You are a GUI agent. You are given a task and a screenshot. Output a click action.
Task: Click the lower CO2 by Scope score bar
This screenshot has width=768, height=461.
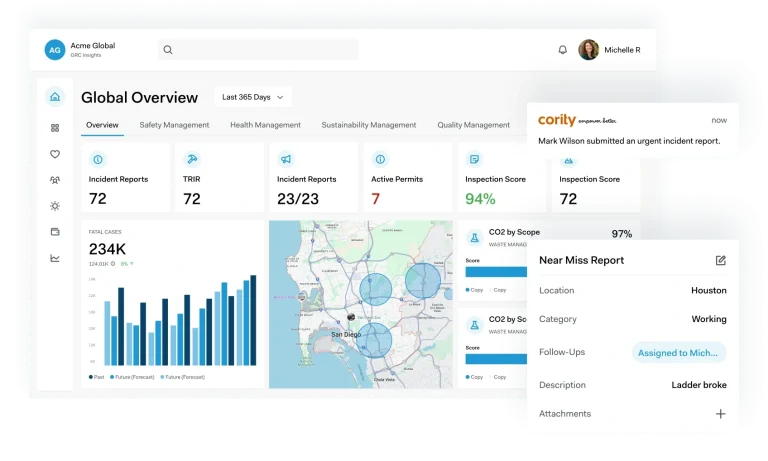point(496,359)
